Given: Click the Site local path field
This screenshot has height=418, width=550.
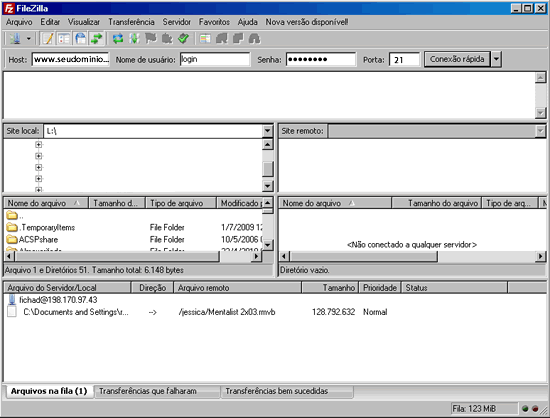Looking at the screenshot, I should point(153,131).
